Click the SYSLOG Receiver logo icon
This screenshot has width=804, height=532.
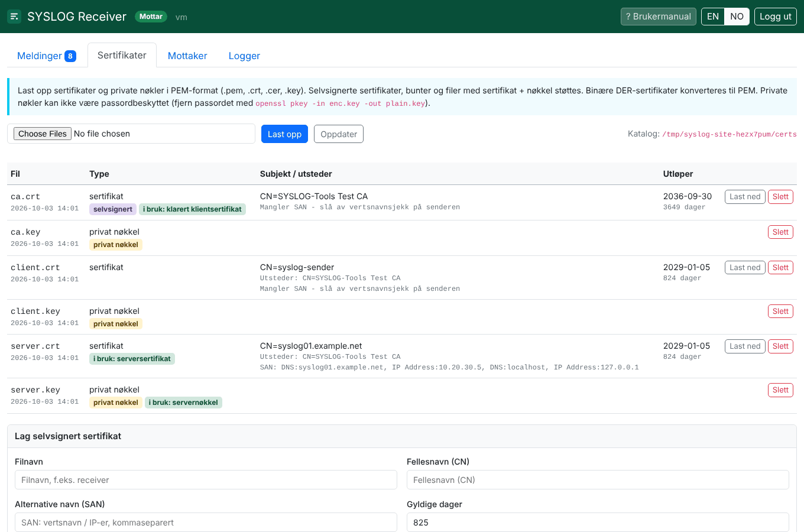14,17
